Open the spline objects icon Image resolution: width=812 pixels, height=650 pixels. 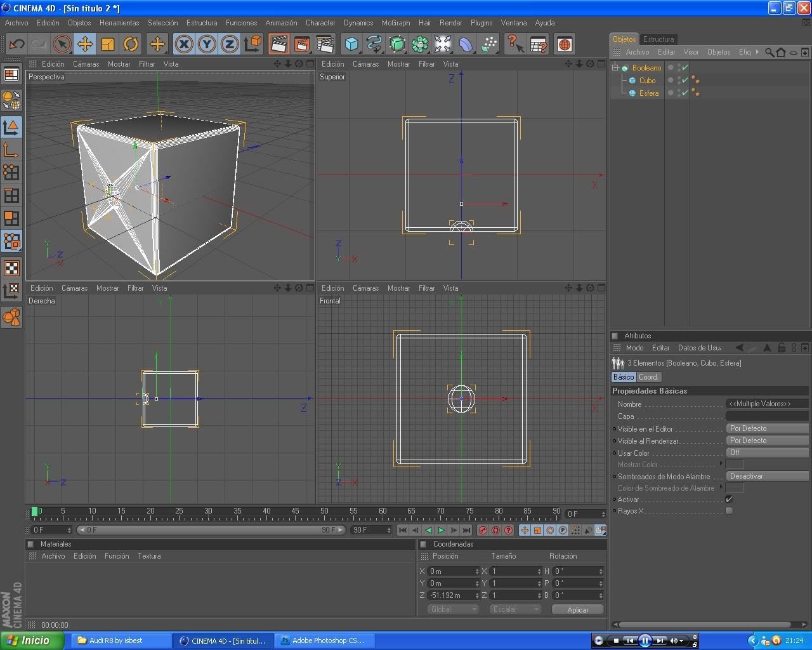(374, 44)
